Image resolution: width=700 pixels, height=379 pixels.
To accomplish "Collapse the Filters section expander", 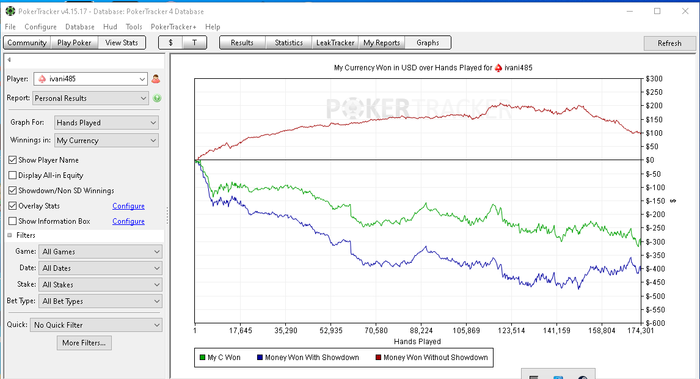I will click(x=10, y=235).
